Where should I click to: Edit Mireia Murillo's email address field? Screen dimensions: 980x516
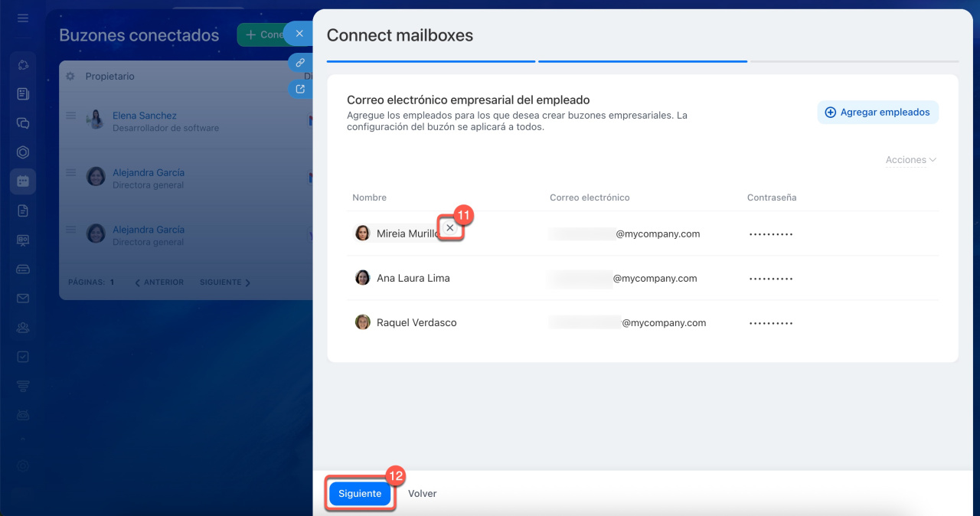[x=582, y=234]
